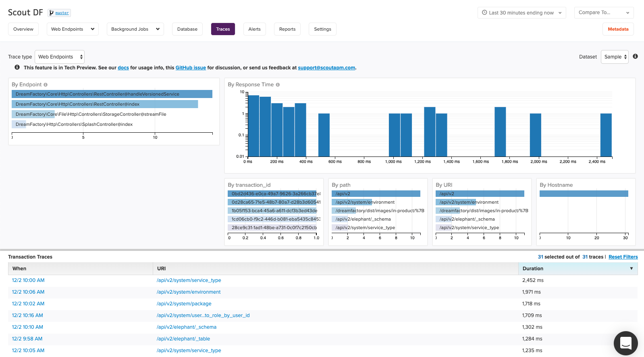Open trace at 12/2 10:00 AM
Image resolution: width=644 pixels, height=357 pixels.
28,280
